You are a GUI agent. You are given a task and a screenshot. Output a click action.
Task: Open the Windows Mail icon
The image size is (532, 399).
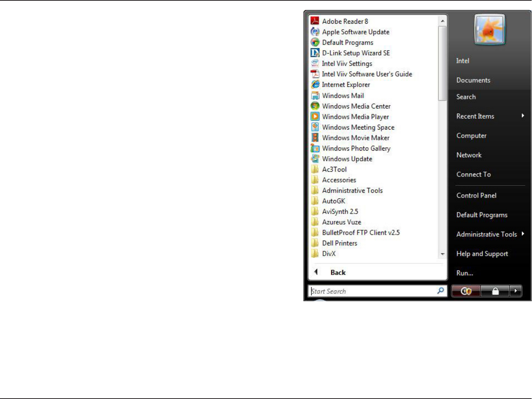(315, 96)
